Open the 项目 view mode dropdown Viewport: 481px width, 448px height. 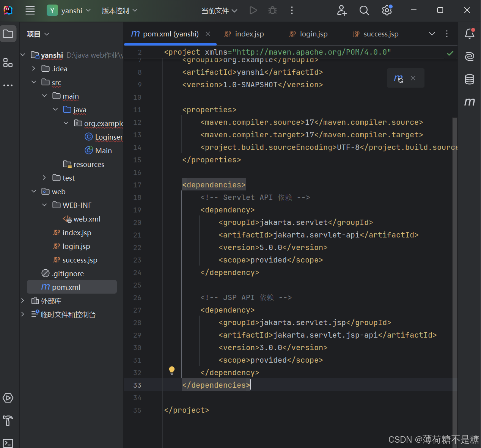(x=38, y=34)
